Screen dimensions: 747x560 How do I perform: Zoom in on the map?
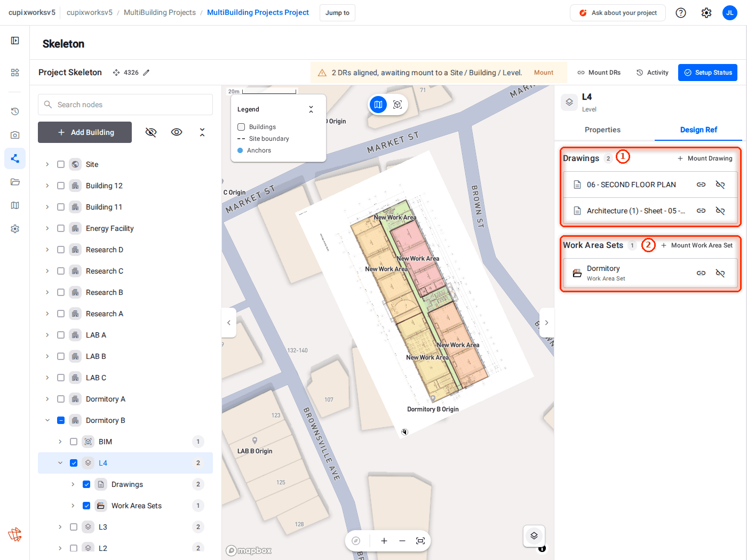click(384, 541)
